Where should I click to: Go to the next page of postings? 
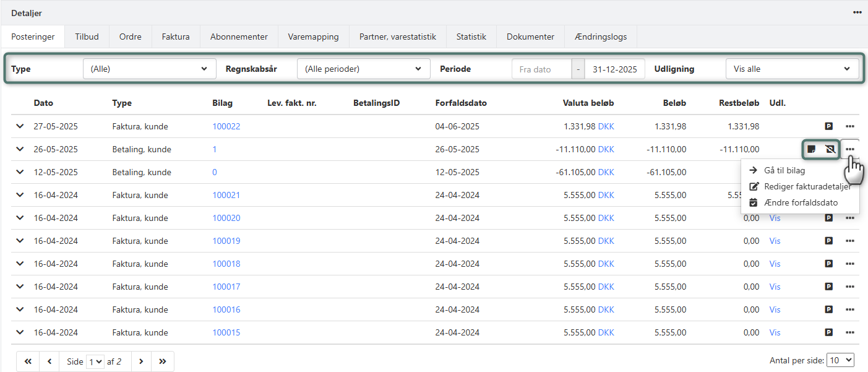click(x=141, y=361)
